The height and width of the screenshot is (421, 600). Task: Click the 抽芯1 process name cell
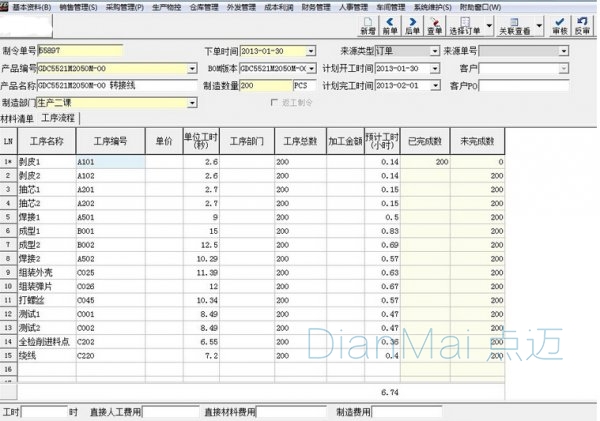coord(47,190)
